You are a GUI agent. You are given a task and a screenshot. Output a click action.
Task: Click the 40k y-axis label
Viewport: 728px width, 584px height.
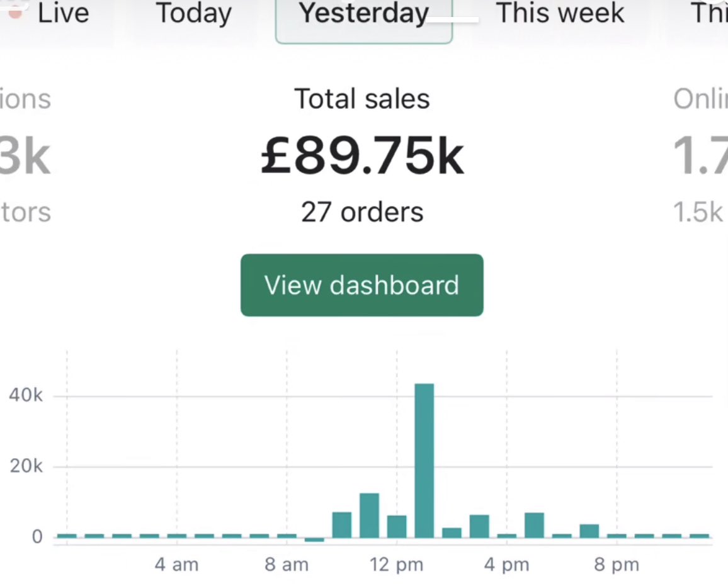pos(26,395)
